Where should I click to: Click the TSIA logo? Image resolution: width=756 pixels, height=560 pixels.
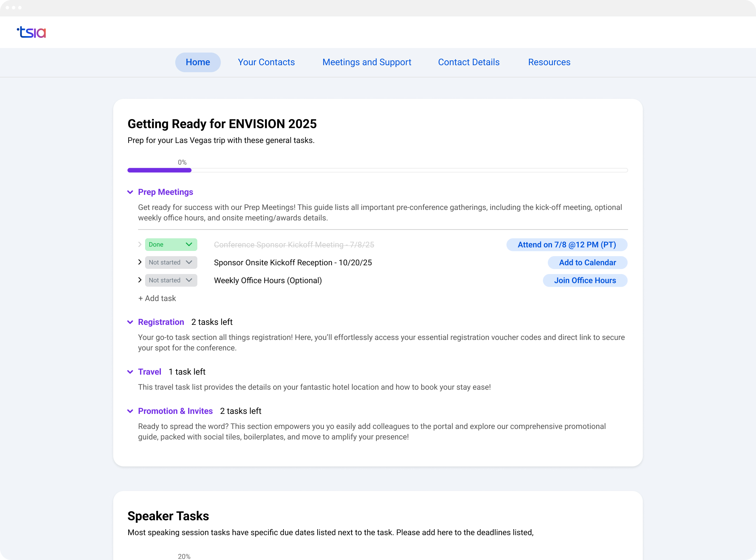[32, 32]
